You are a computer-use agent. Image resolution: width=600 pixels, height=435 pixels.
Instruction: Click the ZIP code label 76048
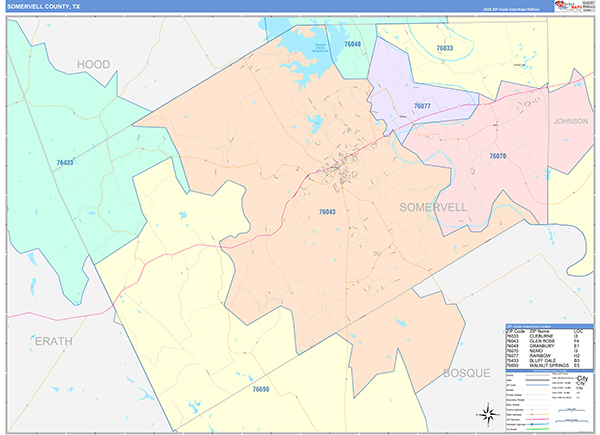point(352,44)
